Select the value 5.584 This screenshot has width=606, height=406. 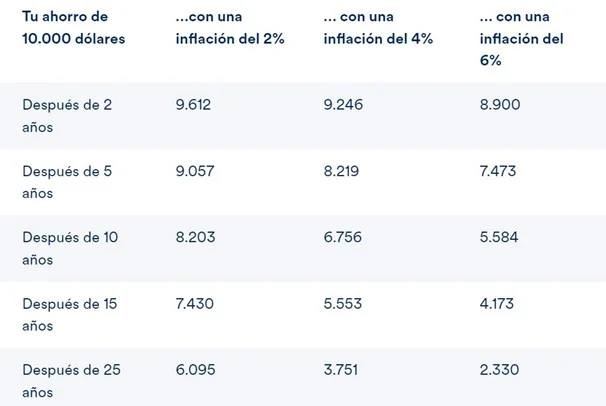click(499, 237)
